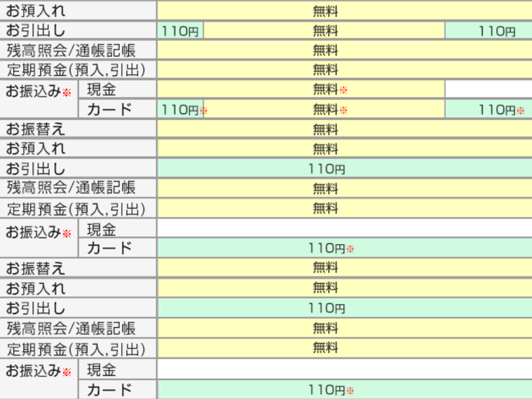Click the asterisk after 110円 in the bottom カード row
Screen dimensions: 532x399
tap(350, 391)
